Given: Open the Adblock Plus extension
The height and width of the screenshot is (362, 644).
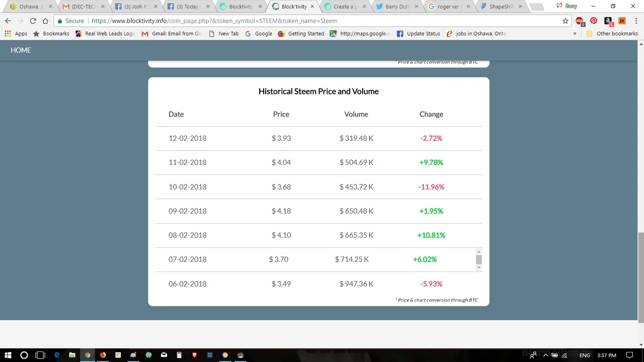Looking at the screenshot, I should (580, 21).
